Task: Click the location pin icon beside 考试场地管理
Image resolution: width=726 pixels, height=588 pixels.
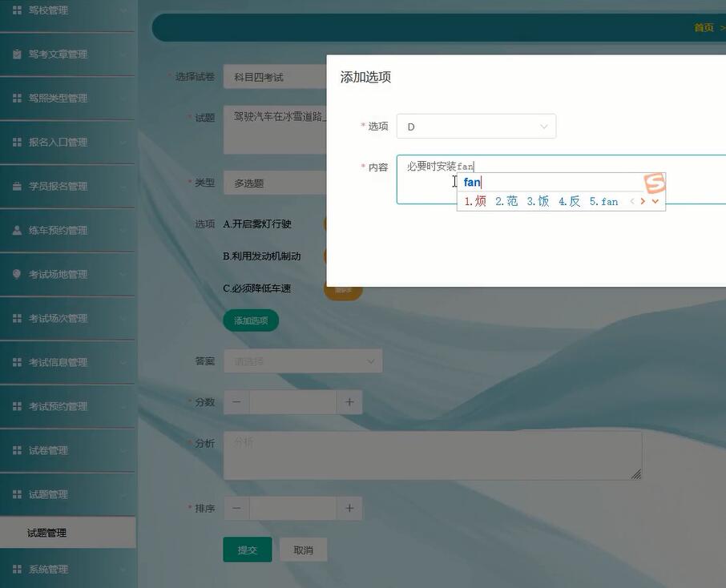Action: [x=17, y=274]
